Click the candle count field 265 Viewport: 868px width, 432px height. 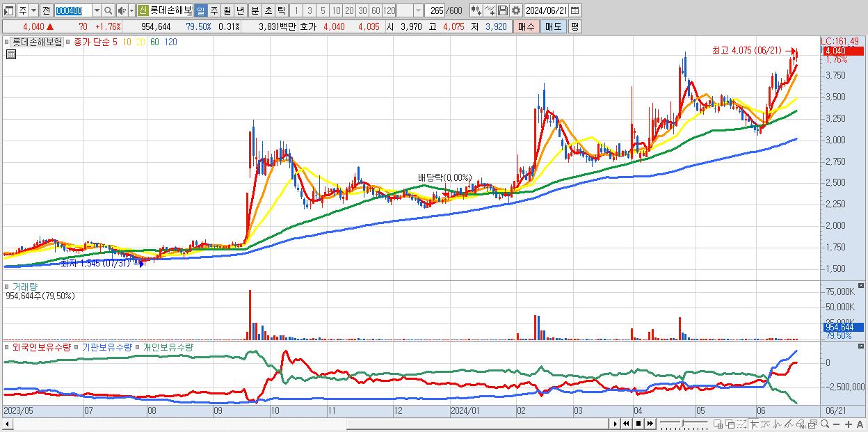436,10
